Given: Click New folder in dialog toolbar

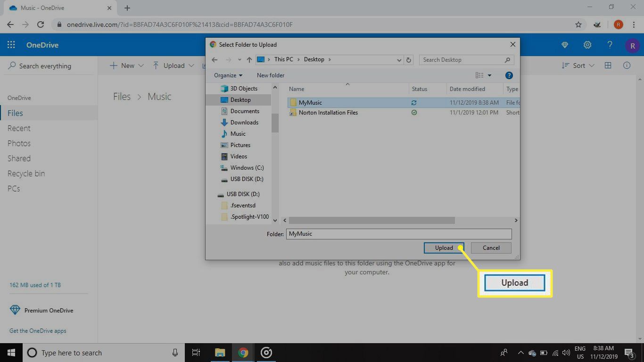Looking at the screenshot, I should point(271,75).
